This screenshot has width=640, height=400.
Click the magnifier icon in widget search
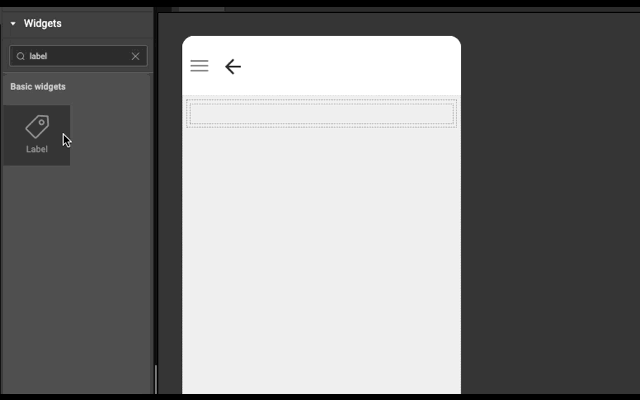pyautogui.click(x=20, y=56)
